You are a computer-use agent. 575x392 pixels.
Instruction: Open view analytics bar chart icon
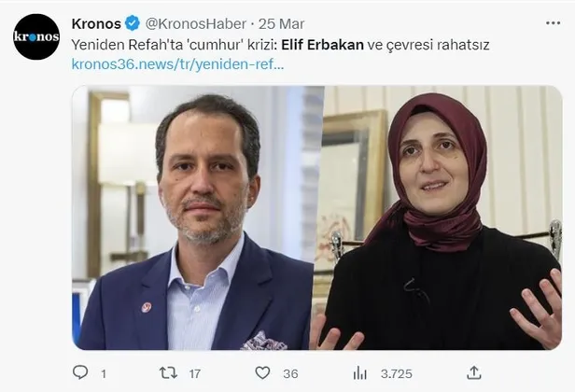click(359, 373)
